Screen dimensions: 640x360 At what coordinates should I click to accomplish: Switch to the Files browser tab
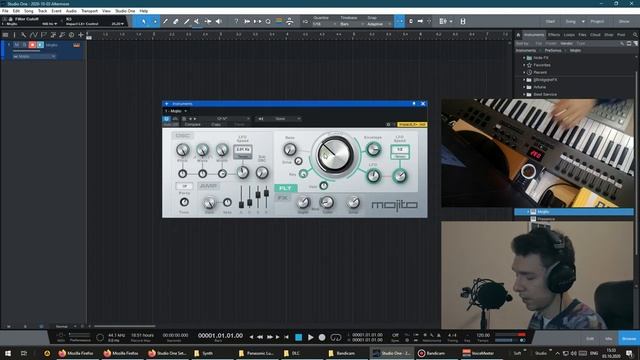click(x=582, y=35)
